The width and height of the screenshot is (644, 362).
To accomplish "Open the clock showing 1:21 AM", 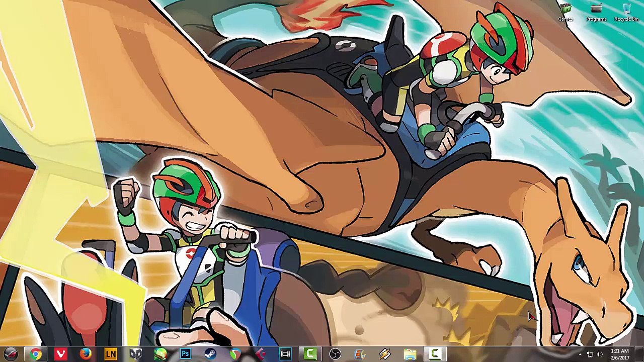I will (620, 354).
